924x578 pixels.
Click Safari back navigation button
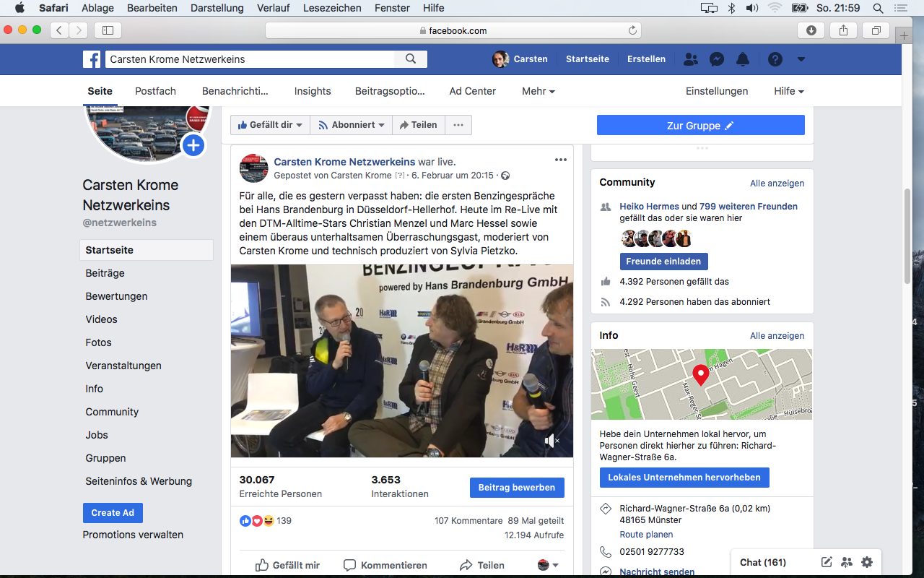[59, 30]
